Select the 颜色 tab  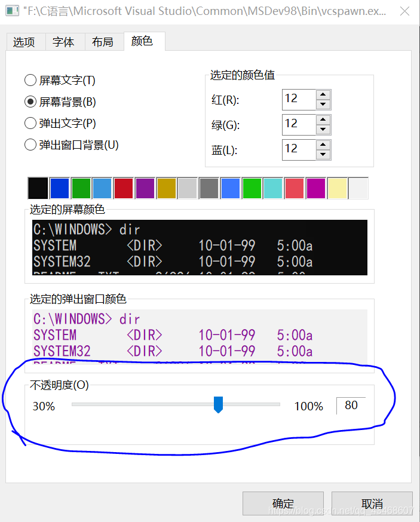coord(144,41)
